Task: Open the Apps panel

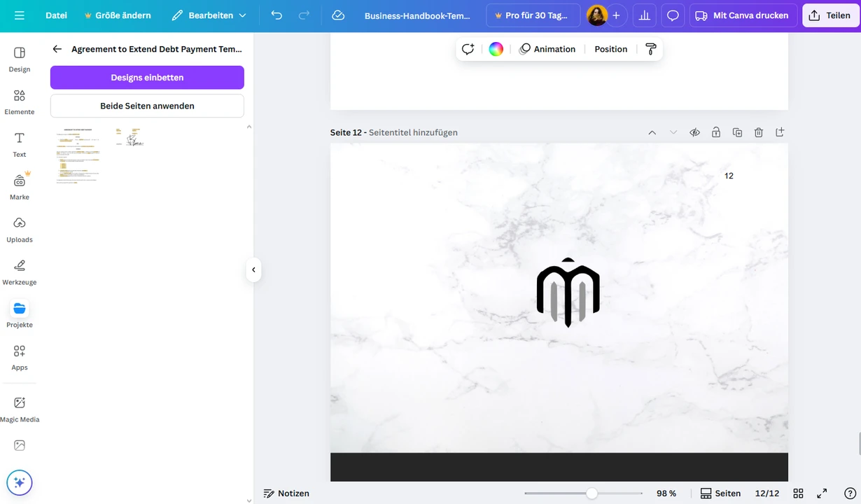Action: coord(20,358)
